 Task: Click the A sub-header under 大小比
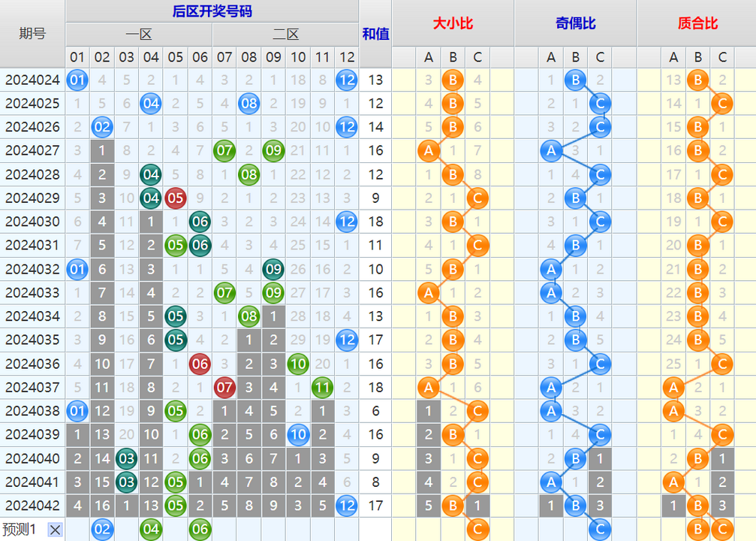(429, 57)
